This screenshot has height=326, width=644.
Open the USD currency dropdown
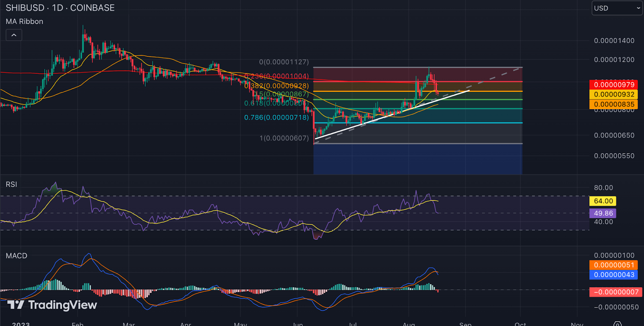[617, 8]
